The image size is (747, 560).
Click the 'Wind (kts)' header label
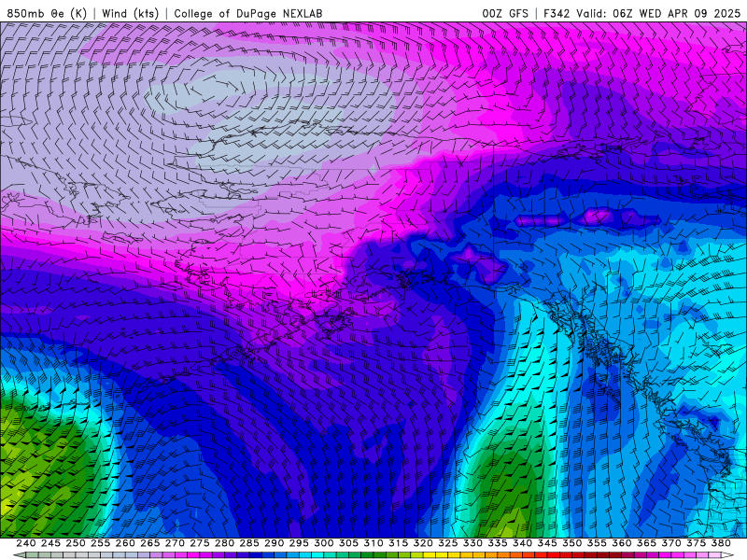(x=130, y=13)
